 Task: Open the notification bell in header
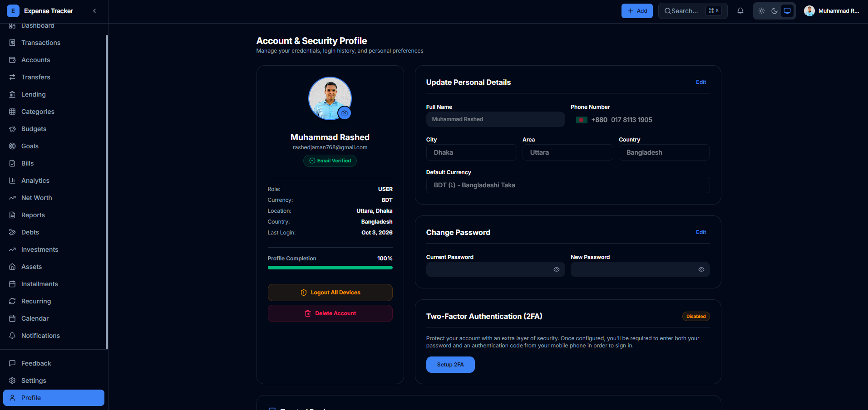[x=740, y=11]
